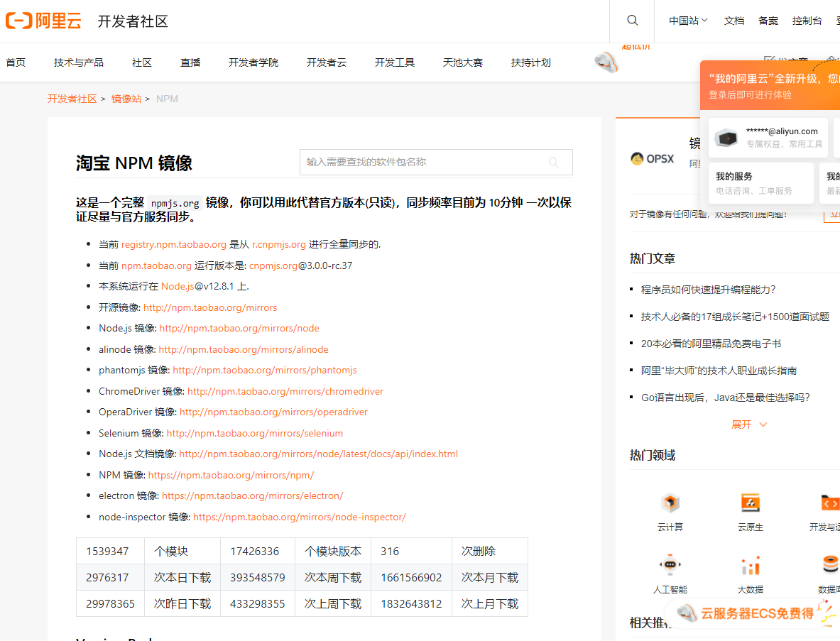Open the r.cnpmjs.org link
Screen dimensions: 840x641
point(279,244)
